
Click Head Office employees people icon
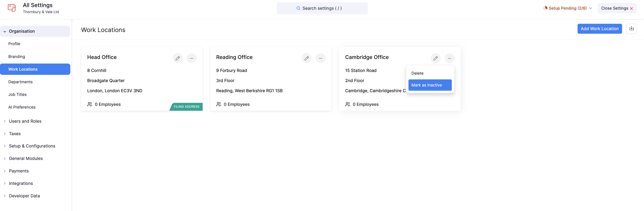point(90,104)
